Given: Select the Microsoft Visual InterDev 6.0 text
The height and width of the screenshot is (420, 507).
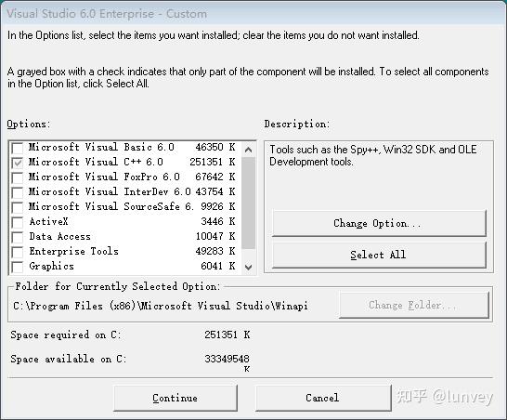Looking at the screenshot, I should 110,191.
